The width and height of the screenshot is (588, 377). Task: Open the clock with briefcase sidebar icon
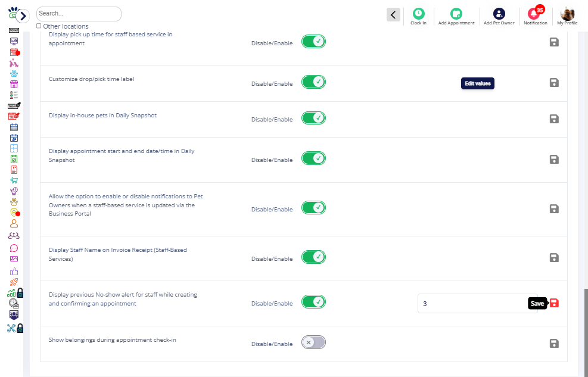point(14,304)
